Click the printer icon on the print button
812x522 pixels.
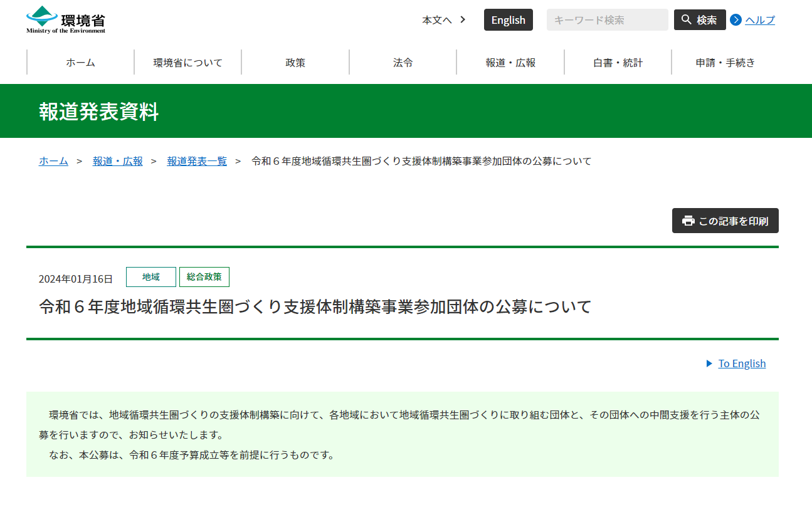tap(688, 220)
